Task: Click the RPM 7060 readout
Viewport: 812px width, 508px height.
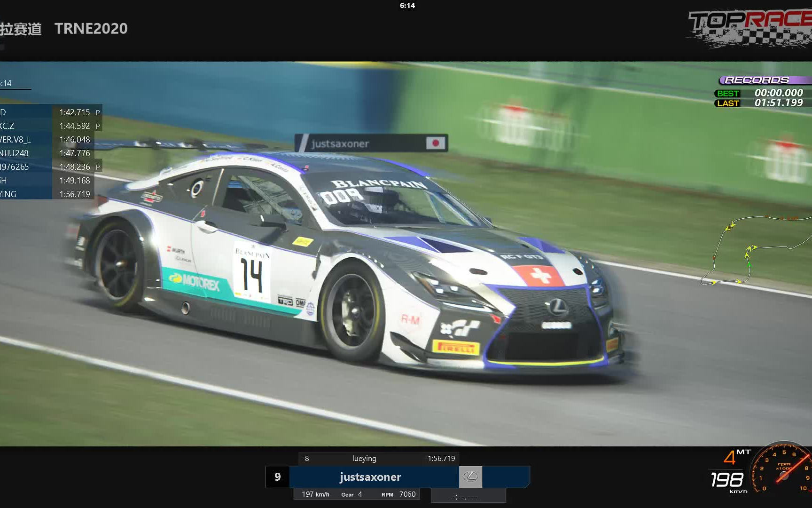Action: pos(398,494)
